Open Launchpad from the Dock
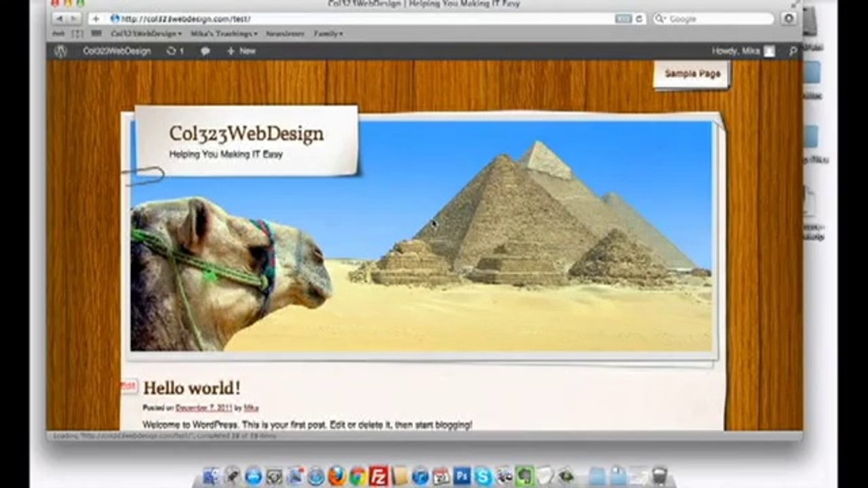Screen dimensions: 868x488 point(232,476)
